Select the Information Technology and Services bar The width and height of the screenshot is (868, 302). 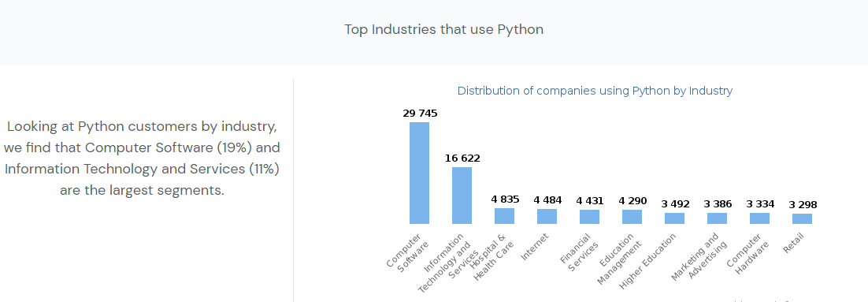462,196
